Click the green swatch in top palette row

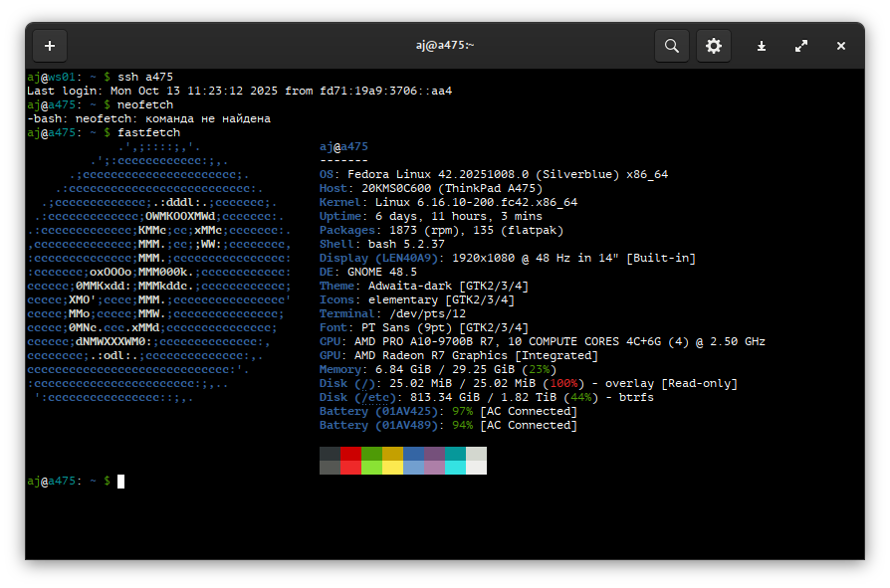click(x=371, y=454)
